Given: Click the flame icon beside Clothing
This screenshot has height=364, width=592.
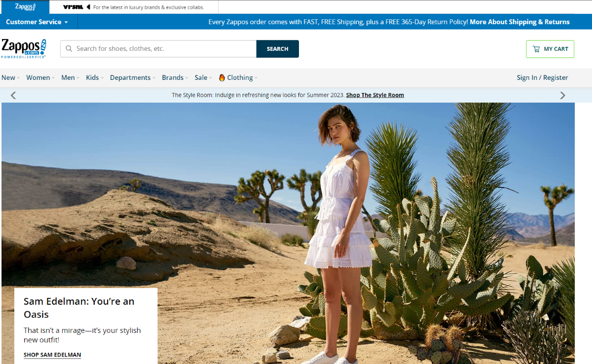Looking at the screenshot, I should pyautogui.click(x=222, y=77).
